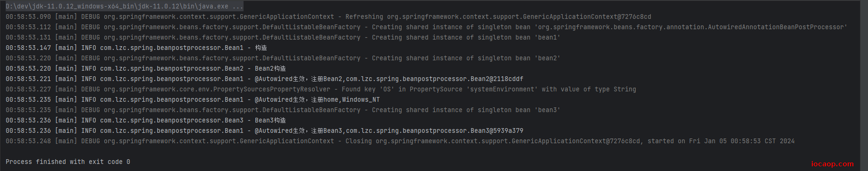This screenshot has height=171, width=868.
Task: Select the @Autowired 注册Bean3 log line
Action: (x=264, y=130)
